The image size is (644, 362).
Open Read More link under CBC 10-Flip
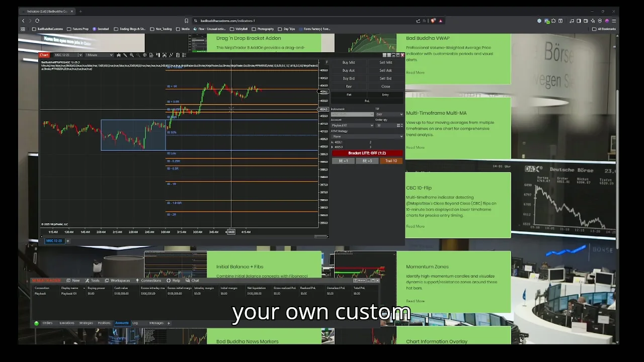pyautogui.click(x=415, y=226)
